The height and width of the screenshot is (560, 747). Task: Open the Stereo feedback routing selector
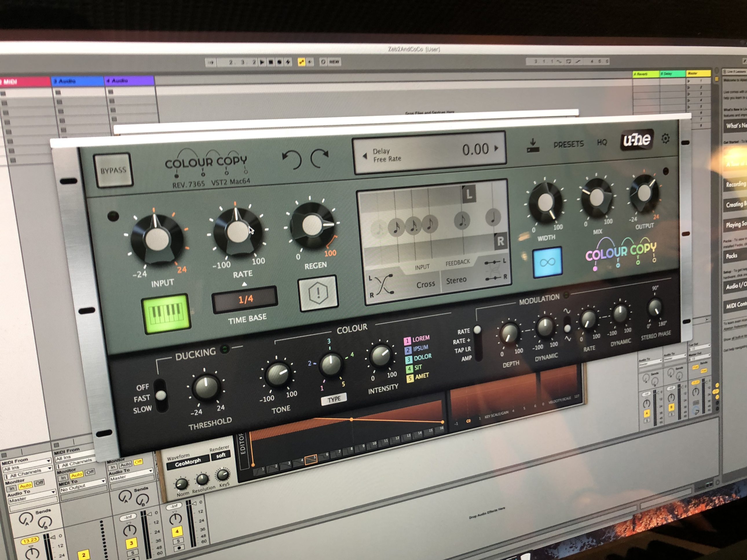coord(456,280)
